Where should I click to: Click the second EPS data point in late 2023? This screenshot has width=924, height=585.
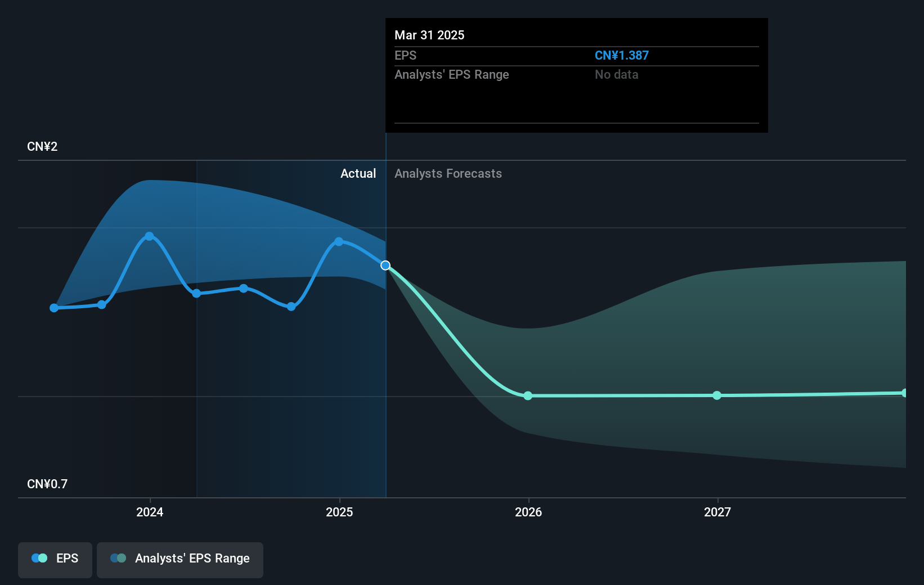102,305
